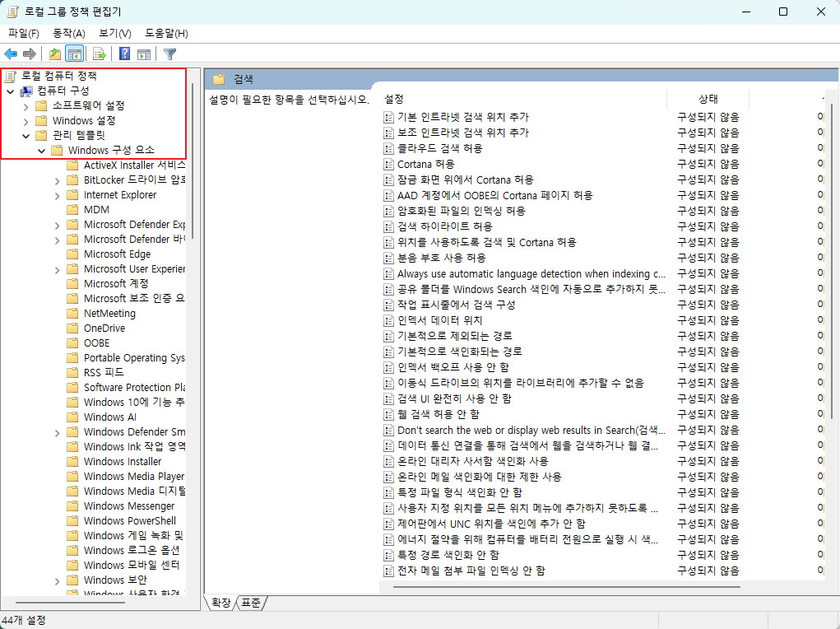This screenshot has width=840, height=629.
Task: Sort by the 상태 column header
Action: (708, 99)
